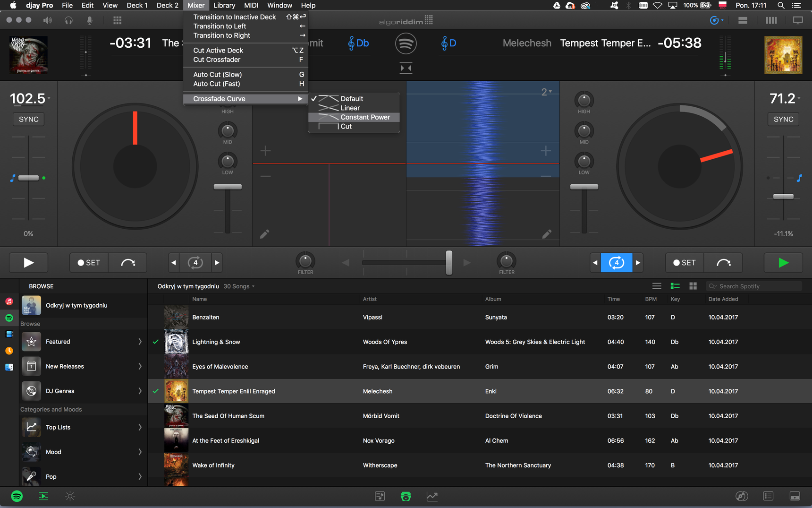Image resolution: width=812 pixels, height=508 pixels.
Task: Select Transition to Inactive Deck
Action: [245, 17]
